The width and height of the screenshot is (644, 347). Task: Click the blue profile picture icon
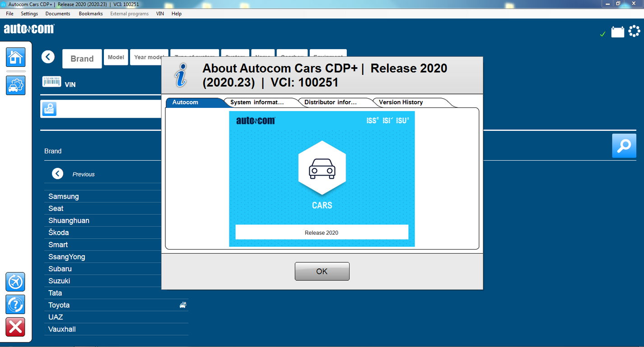[x=49, y=109]
